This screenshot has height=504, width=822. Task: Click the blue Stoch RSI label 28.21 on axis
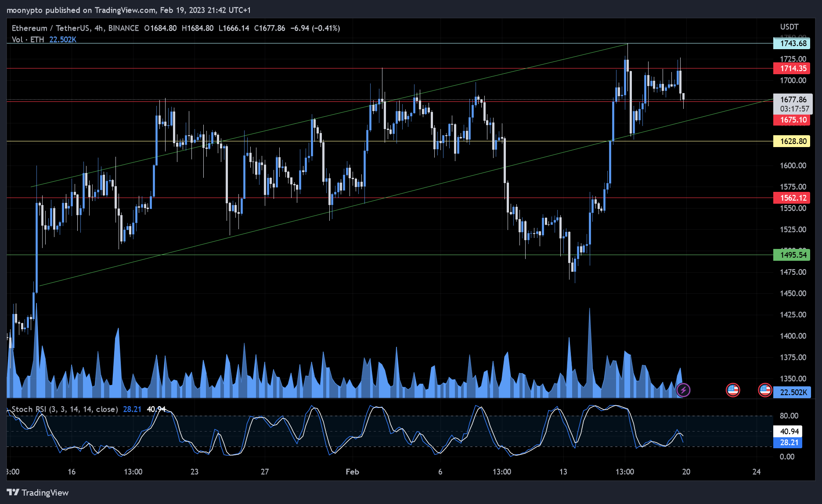788,443
